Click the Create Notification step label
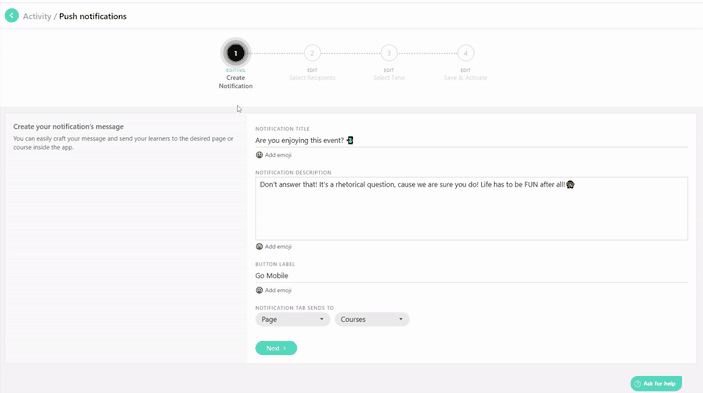This screenshot has width=703, height=393. (235, 82)
